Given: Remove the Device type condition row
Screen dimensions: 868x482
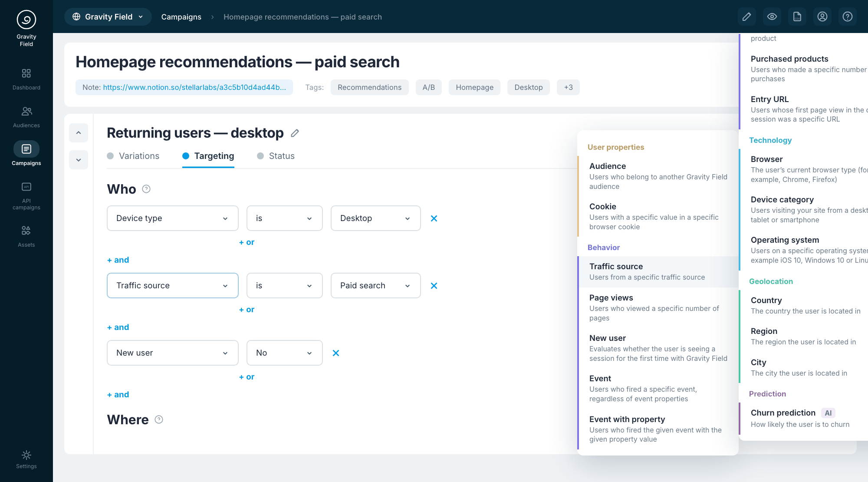Looking at the screenshot, I should 434,218.
